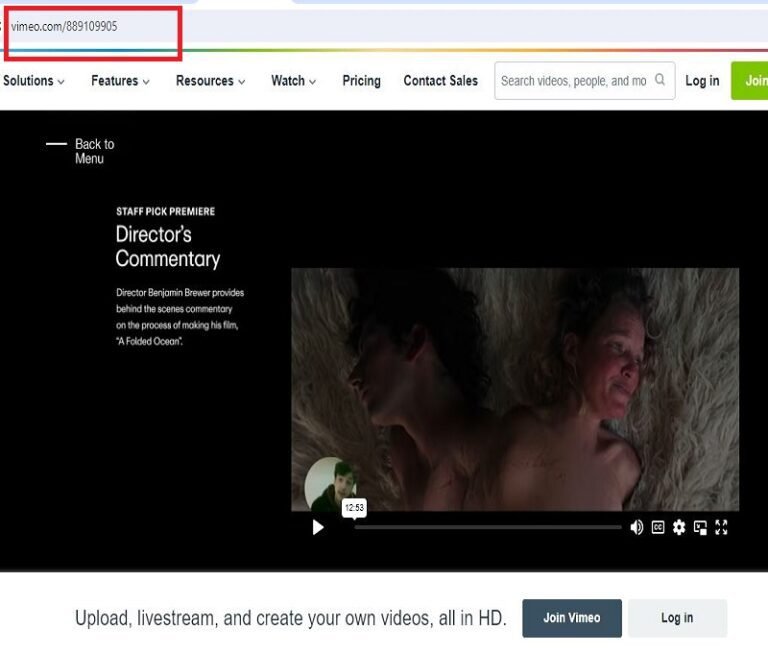Expand the Features dropdown menu
This screenshot has width=768, height=653.
click(x=120, y=81)
